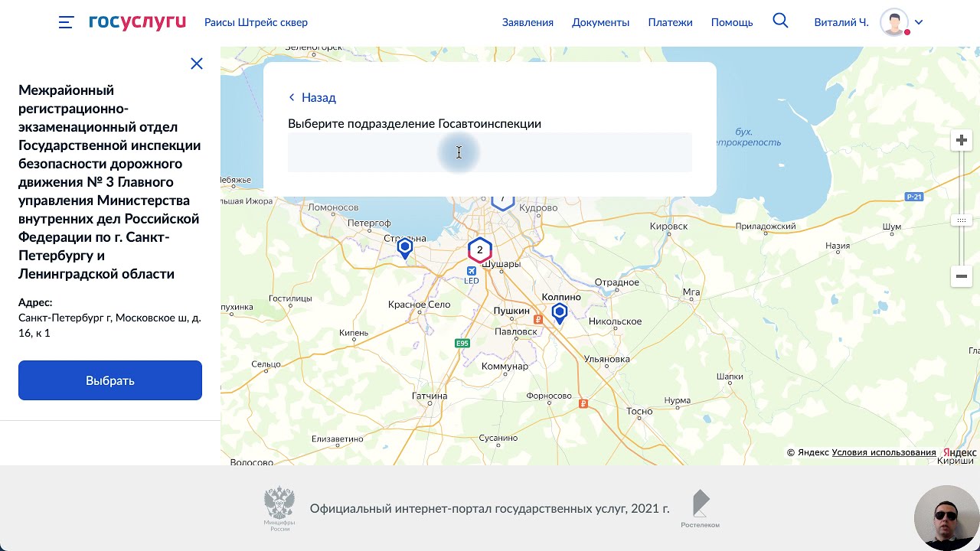The image size is (980, 551).
Task: Open the Условия использования link
Action: point(884,452)
